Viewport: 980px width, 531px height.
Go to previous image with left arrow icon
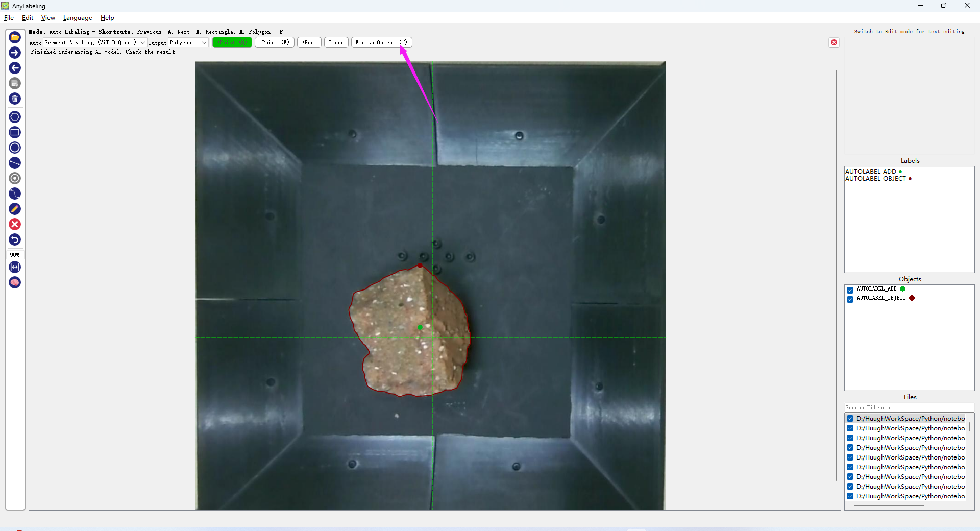[x=15, y=68]
